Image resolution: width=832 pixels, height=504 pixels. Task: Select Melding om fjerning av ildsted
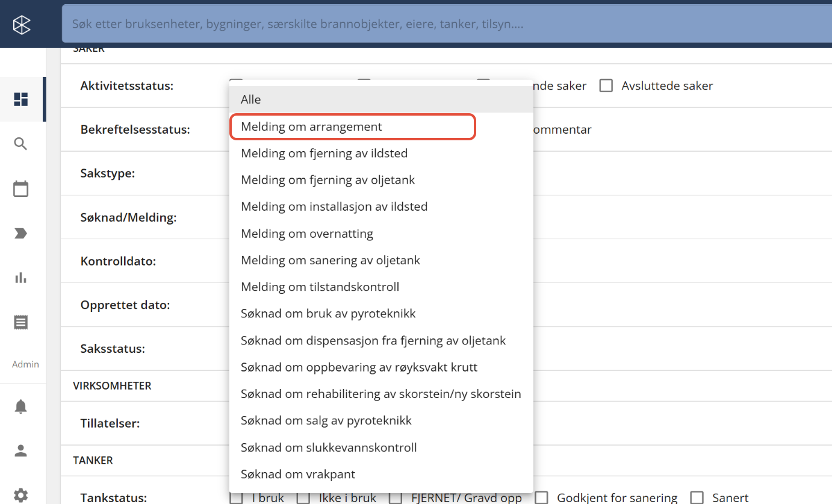381,153
